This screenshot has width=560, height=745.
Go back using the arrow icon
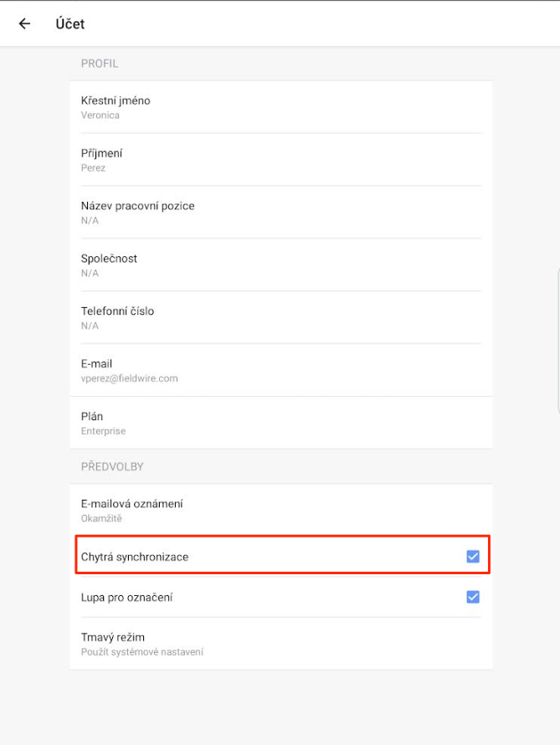point(24,23)
